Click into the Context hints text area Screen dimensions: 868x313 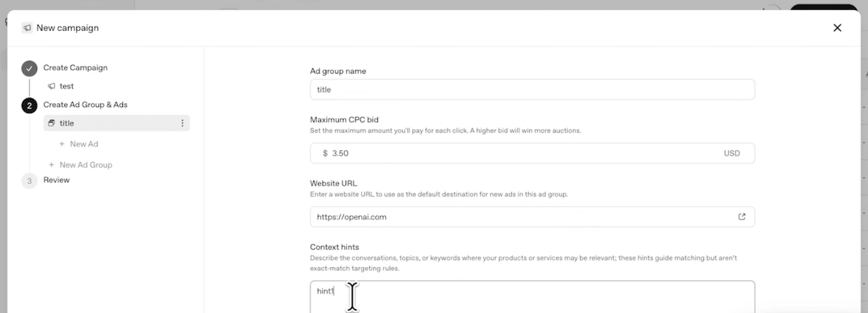click(532, 297)
